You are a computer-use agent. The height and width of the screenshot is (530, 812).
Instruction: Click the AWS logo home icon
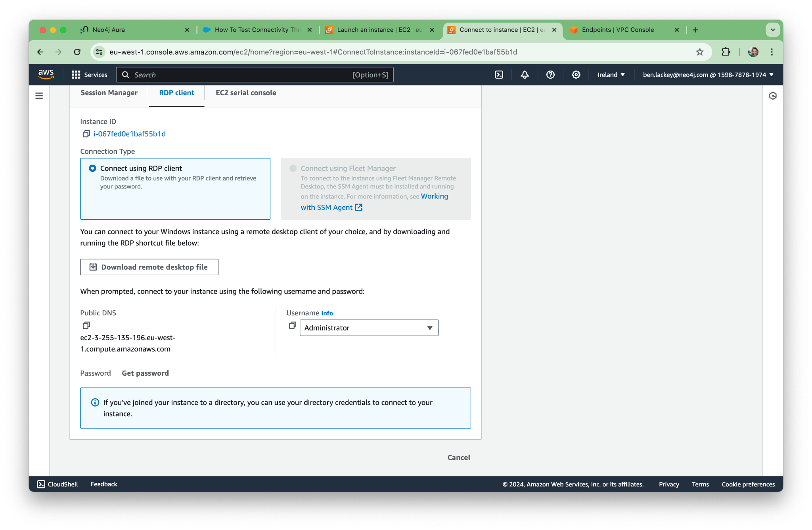(46, 74)
